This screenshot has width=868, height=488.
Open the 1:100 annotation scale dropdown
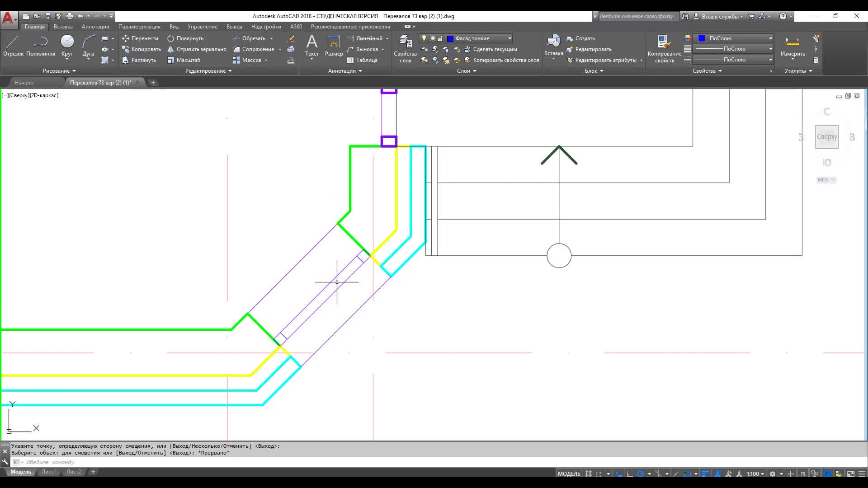click(x=755, y=474)
